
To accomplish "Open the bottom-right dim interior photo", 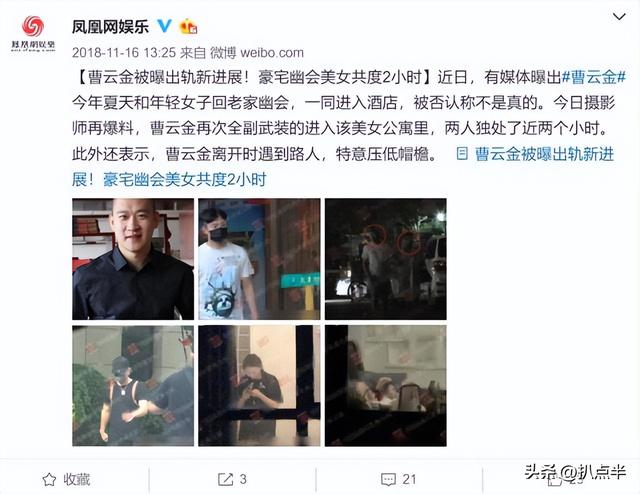I will point(386,386).
